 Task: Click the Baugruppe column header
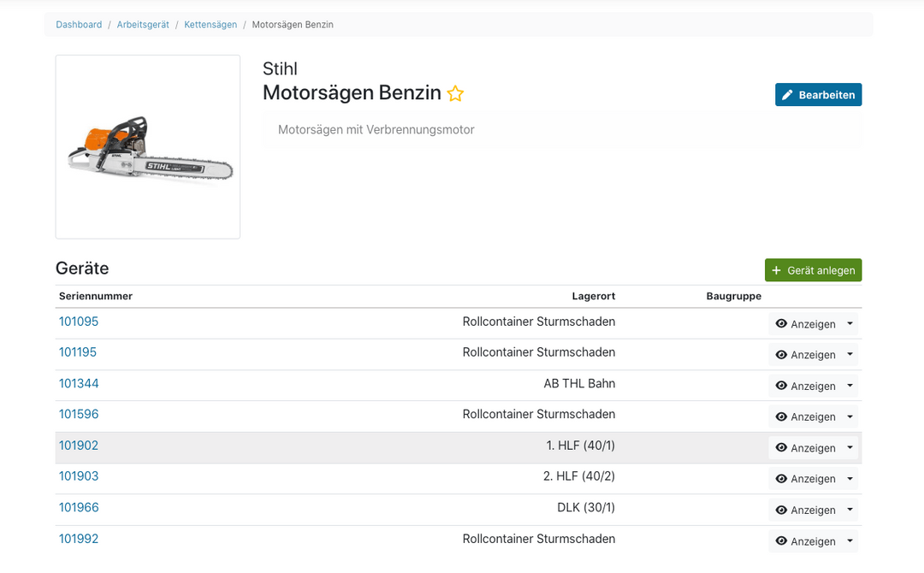tap(734, 296)
